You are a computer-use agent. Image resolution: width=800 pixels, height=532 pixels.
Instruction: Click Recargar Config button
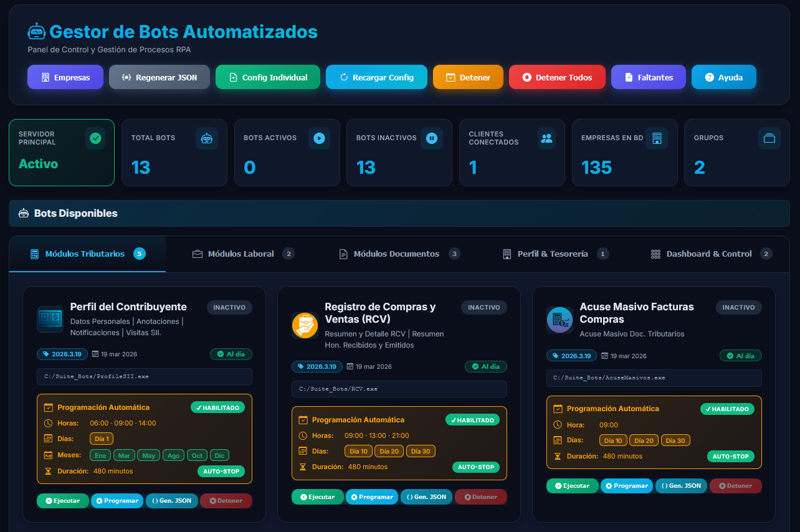[376, 77]
